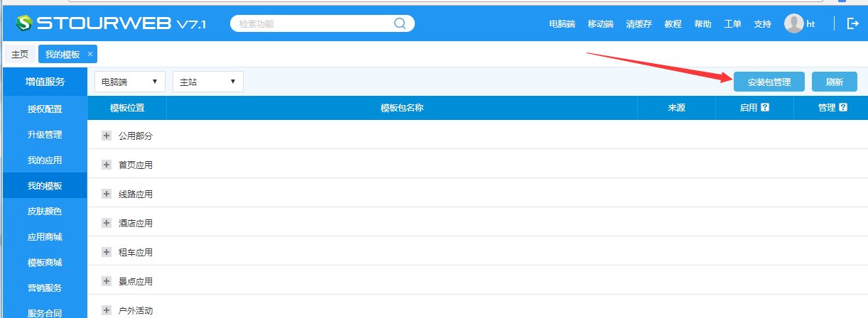This screenshot has width=868, height=318.
Task: Click the help icon beside 管理
Action: click(843, 108)
